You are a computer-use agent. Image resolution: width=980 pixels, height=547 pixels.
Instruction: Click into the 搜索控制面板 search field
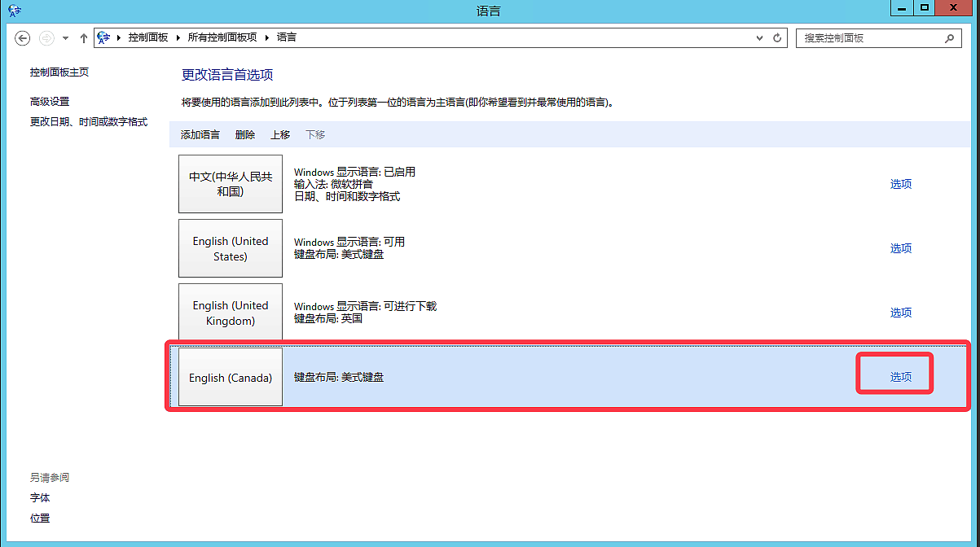pos(868,38)
